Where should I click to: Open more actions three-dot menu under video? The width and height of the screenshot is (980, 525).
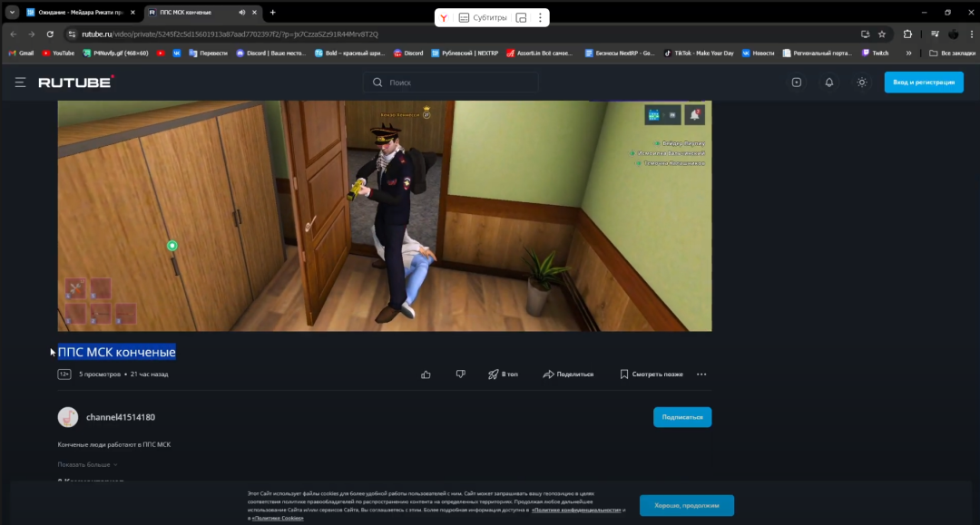click(701, 374)
